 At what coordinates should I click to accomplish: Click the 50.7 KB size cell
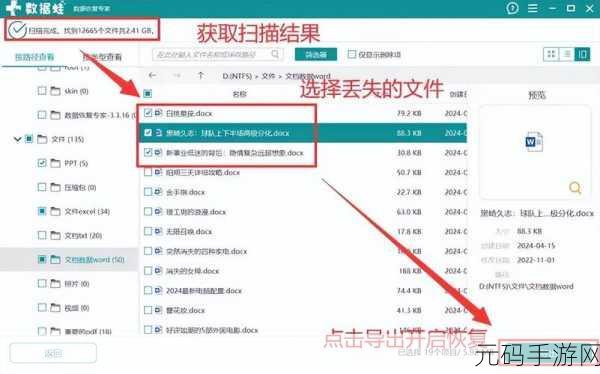409,172
